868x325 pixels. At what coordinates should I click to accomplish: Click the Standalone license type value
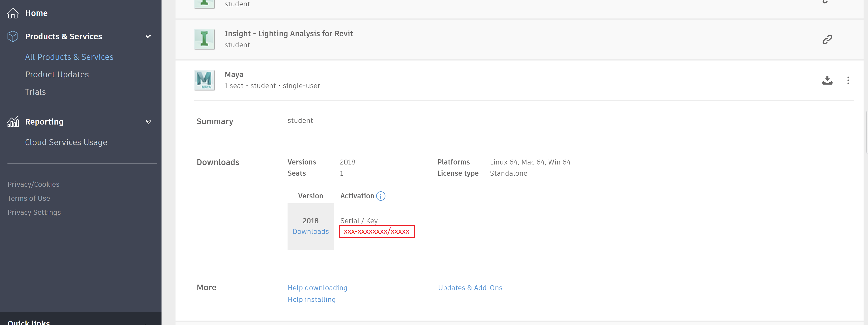pyautogui.click(x=509, y=173)
